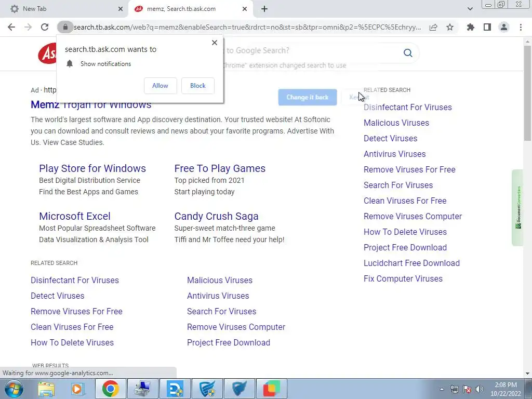Image resolution: width=532 pixels, height=399 pixels.
Task: Close the 'memz, Search.tb.ask.com' tab
Action: pos(245,9)
